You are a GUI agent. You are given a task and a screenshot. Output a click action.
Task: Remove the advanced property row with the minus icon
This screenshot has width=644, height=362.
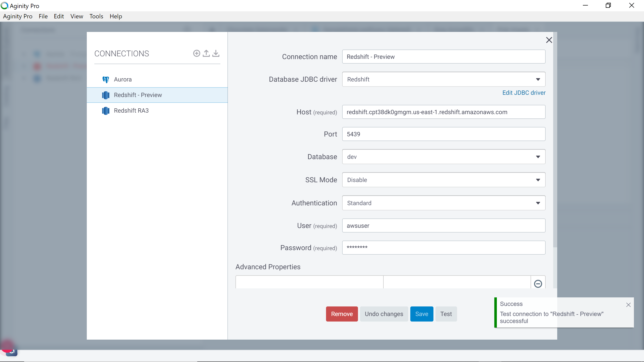point(538,284)
